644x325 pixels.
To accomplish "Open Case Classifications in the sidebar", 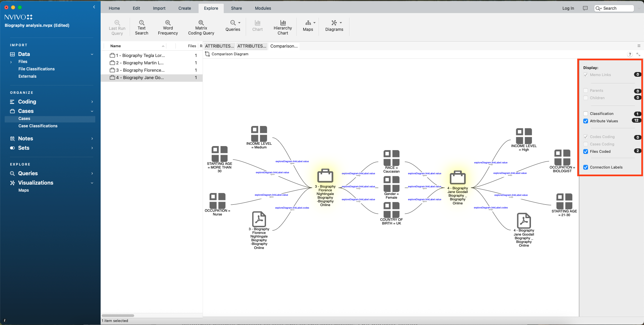I will click(x=38, y=126).
